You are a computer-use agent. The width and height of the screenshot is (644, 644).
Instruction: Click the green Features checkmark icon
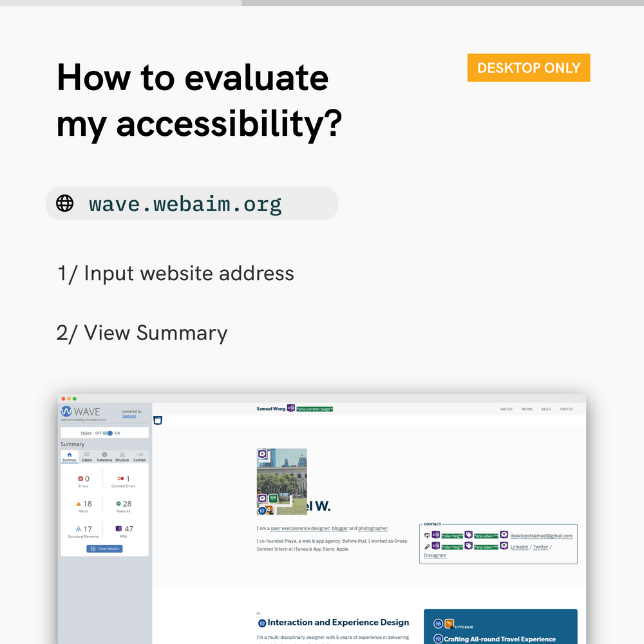pyautogui.click(x=118, y=504)
